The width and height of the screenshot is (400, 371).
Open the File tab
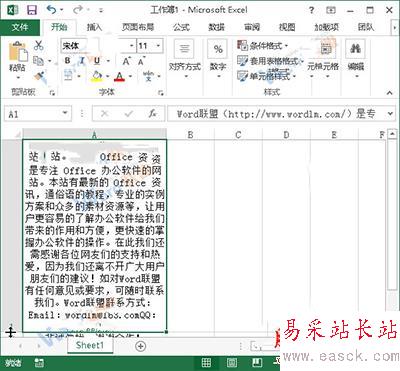(x=20, y=27)
